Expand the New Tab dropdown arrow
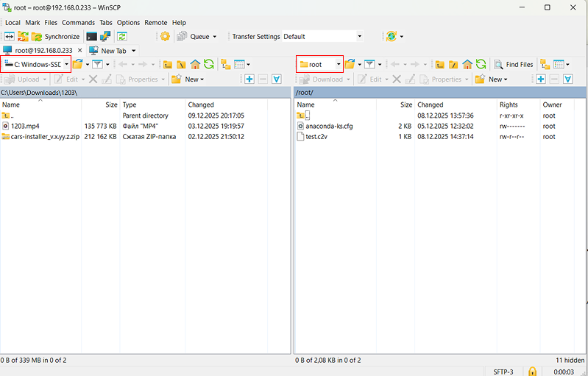The width and height of the screenshot is (588, 376). (133, 51)
